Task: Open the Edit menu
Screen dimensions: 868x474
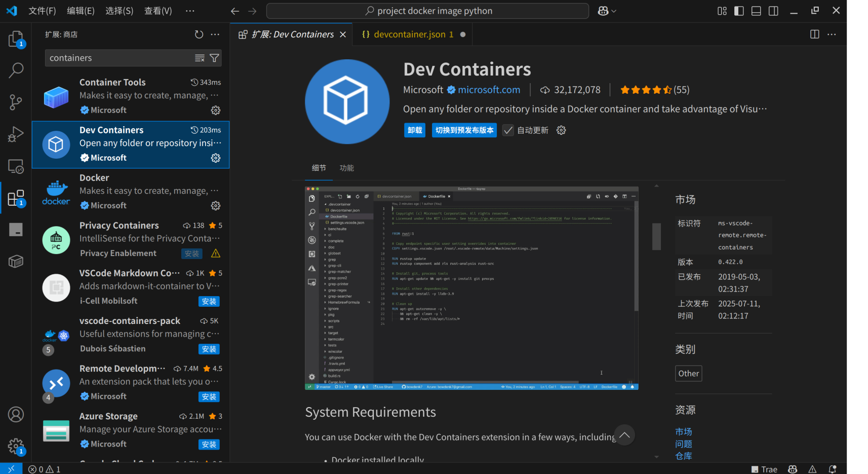Action: click(81, 11)
